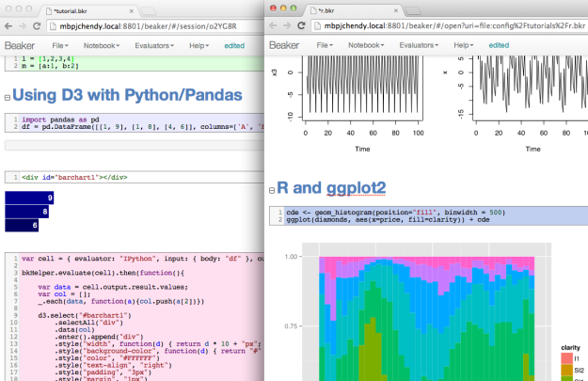The image size is (588, 381).
Task: Collapse the Using D3 with Python/Pandas section
Action: pyautogui.click(x=8, y=98)
